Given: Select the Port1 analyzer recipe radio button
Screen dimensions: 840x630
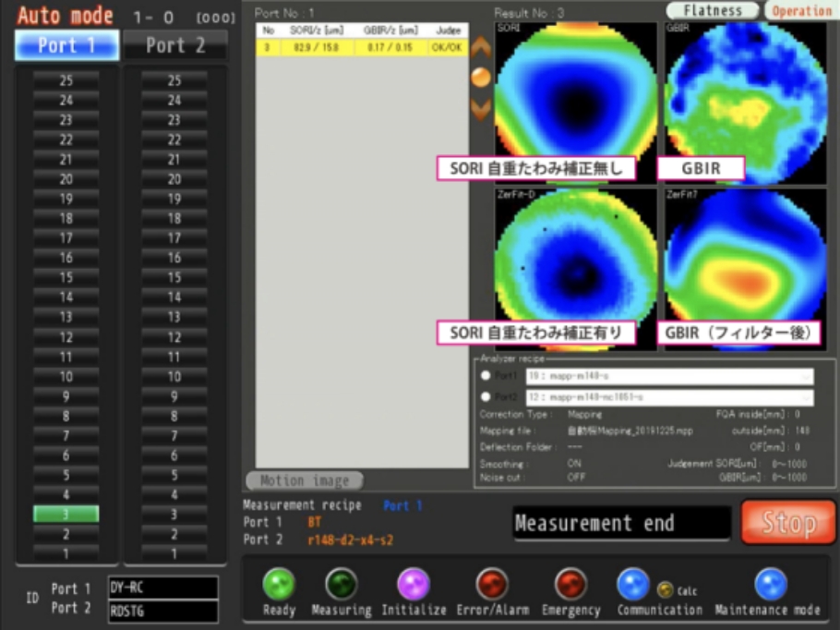Looking at the screenshot, I should [486, 376].
